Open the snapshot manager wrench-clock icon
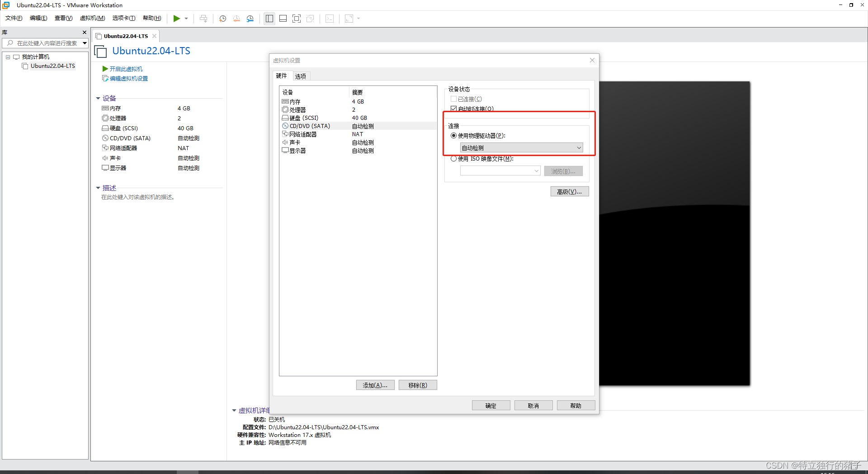 point(250,19)
